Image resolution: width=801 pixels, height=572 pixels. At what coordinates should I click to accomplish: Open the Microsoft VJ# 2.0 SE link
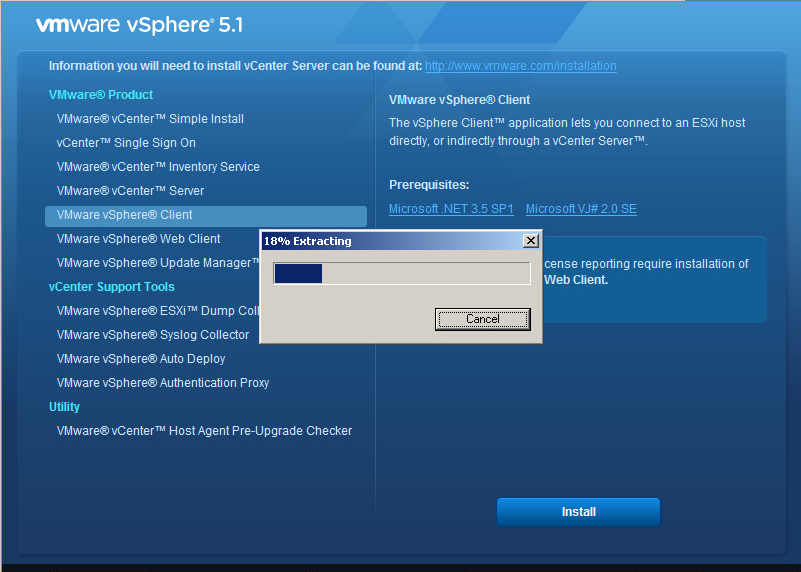(581, 209)
